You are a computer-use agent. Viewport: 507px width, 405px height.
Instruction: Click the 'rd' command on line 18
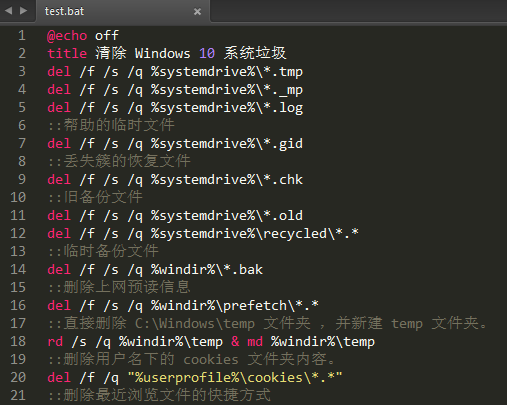pos(55,341)
